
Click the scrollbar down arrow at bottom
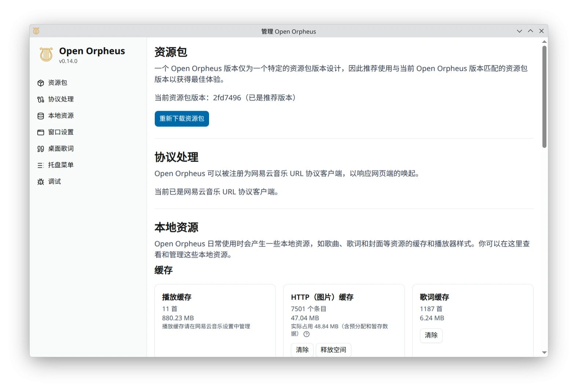click(x=544, y=352)
